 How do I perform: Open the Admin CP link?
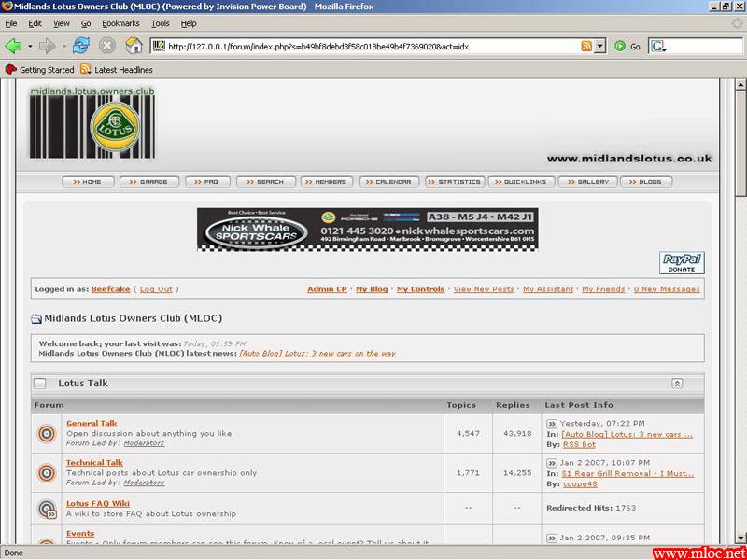[328, 289]
